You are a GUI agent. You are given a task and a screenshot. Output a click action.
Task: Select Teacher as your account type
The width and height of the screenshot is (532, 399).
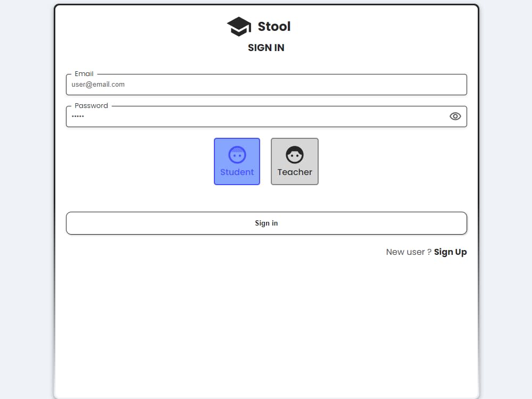click(x=294, y=161)
